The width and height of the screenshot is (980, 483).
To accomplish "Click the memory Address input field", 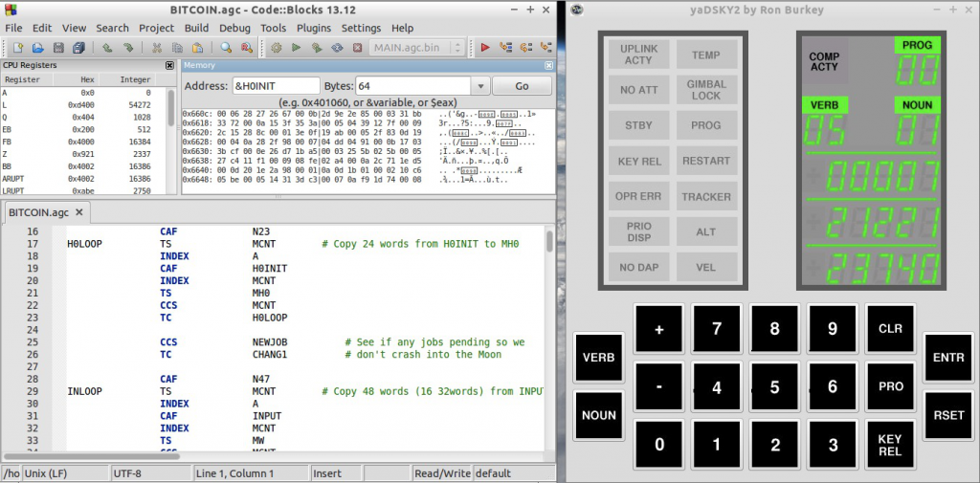I will (x=276, y=86).
